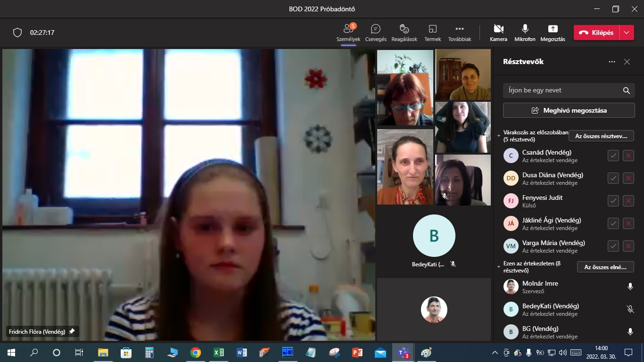644x362 pixels.
Task: Select the BedeyKati avatar tile
Action: 434,241
